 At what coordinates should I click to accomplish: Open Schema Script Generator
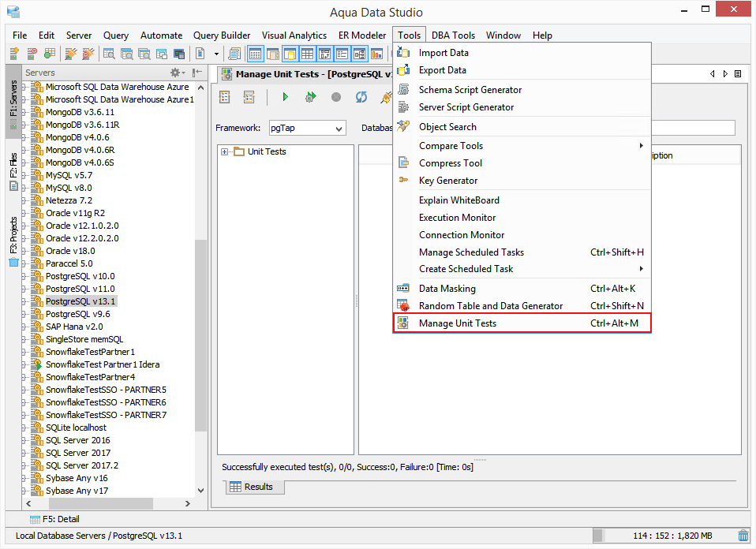[522, 90]
